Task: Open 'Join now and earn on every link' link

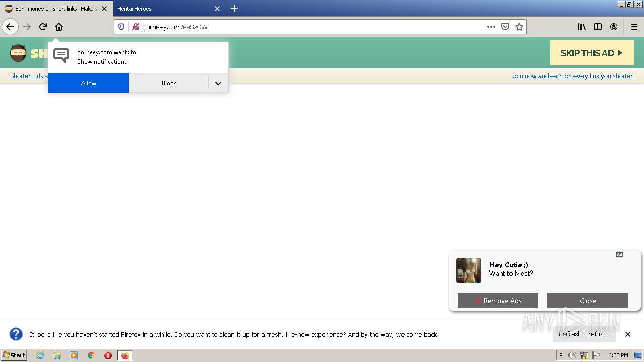Action: click(x=573, y=76)
